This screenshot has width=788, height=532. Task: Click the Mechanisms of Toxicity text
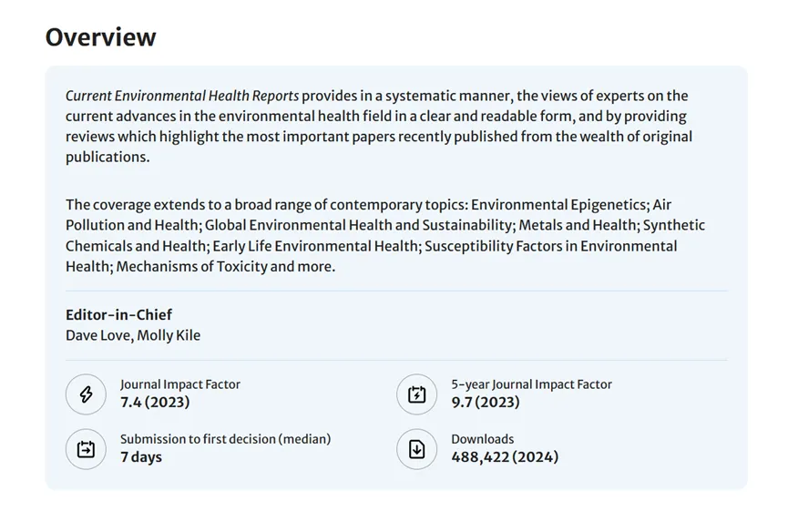coord(191,266)
